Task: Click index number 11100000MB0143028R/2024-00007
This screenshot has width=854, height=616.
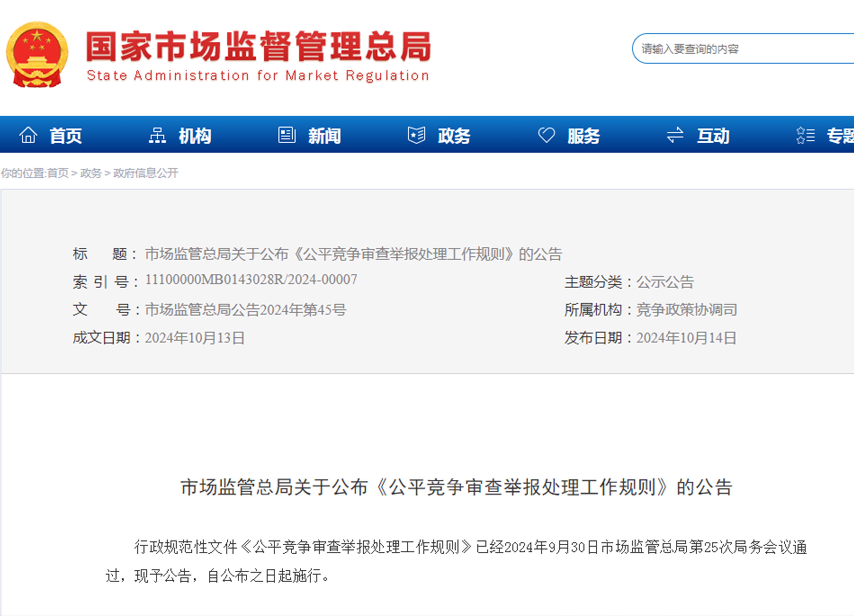Action: pos(251,280)
